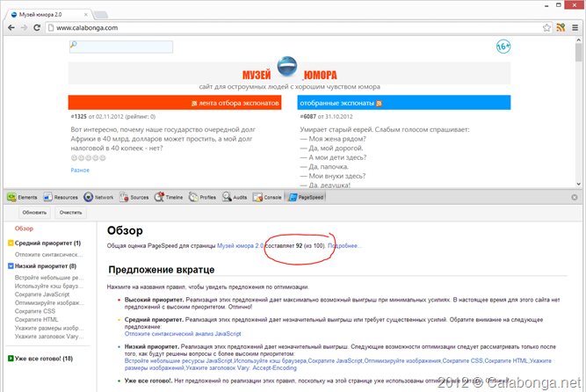
Task: Click the page scrollbar down arrow
Action: click(x=578, y=184)
